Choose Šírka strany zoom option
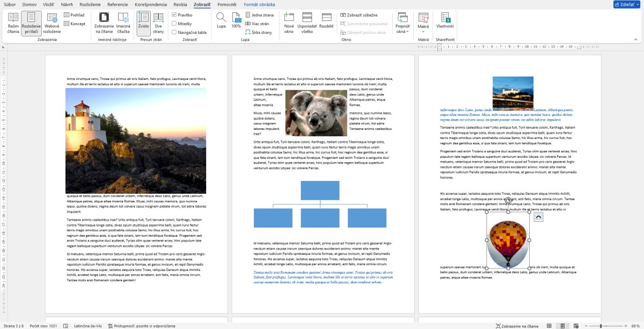This screenshot has width=644, height=329. [259, 32]
